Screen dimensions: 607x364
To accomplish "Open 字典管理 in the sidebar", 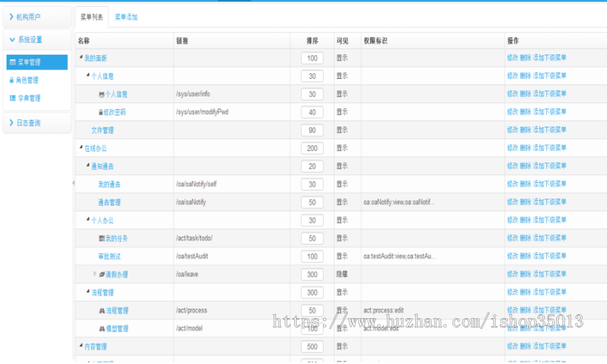I will (x=29, y=98).
